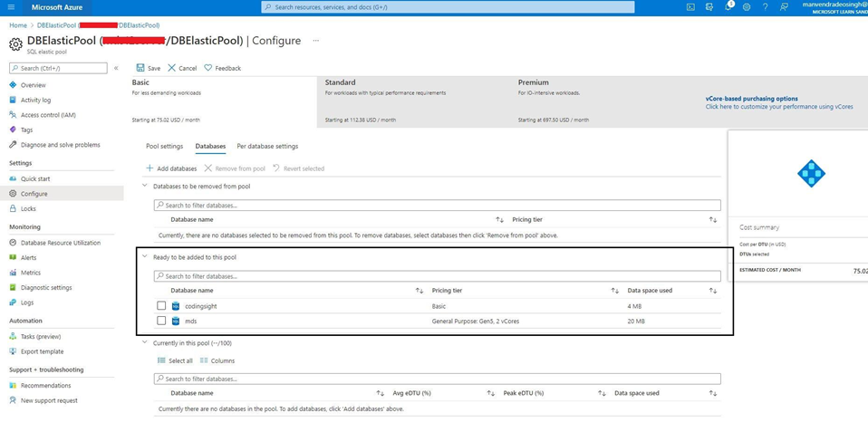Open the top bar Feedback person icon
This screenshot has width=868, height=432.
[x=784, y=7]
